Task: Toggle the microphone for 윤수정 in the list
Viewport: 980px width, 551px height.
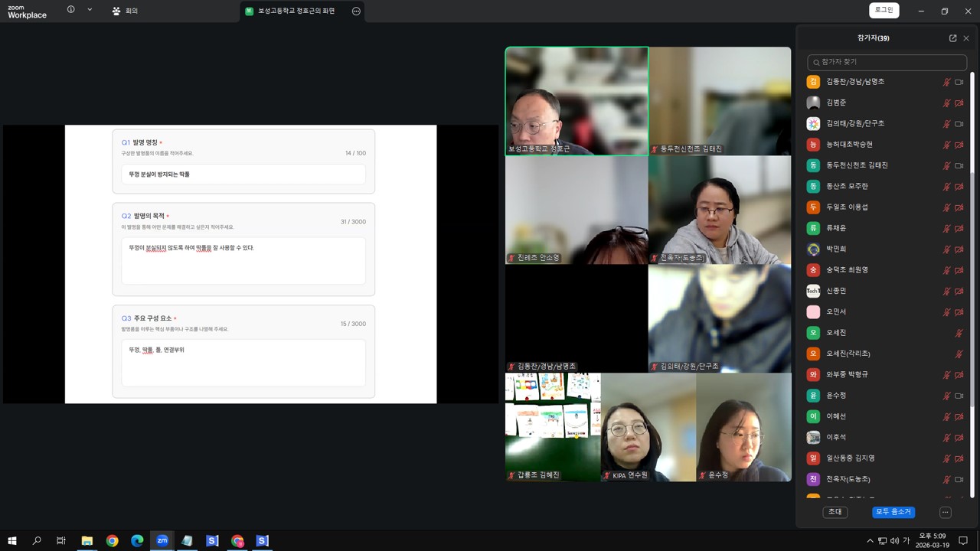Action: pyautogui.click(x=946, y=396)
